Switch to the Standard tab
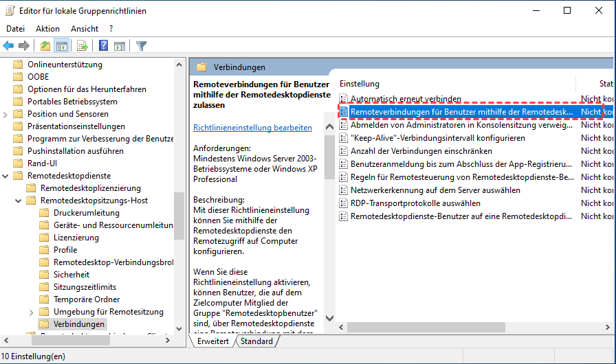Image resolution: width=616 pixels, height=364 pixels. 256,341
